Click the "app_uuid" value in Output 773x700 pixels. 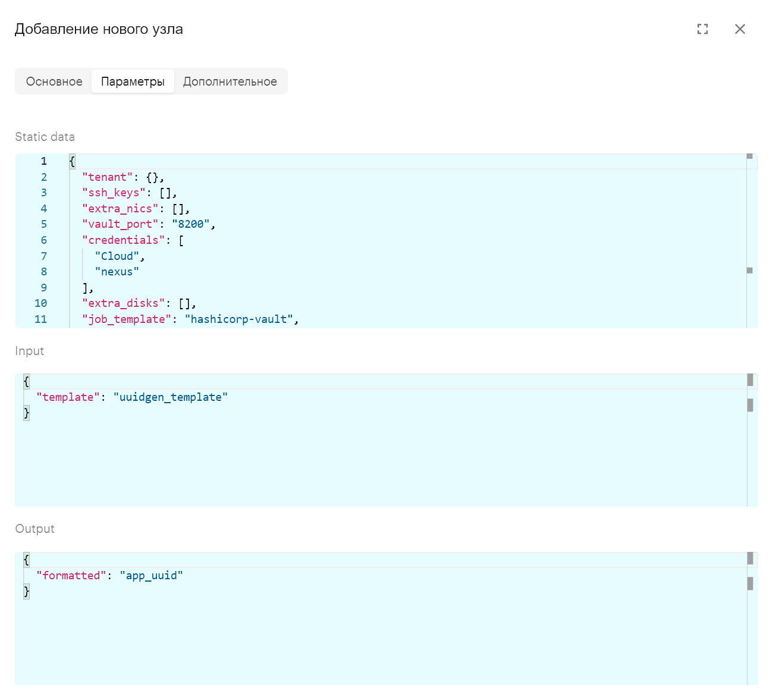click(x=152, y=576)
